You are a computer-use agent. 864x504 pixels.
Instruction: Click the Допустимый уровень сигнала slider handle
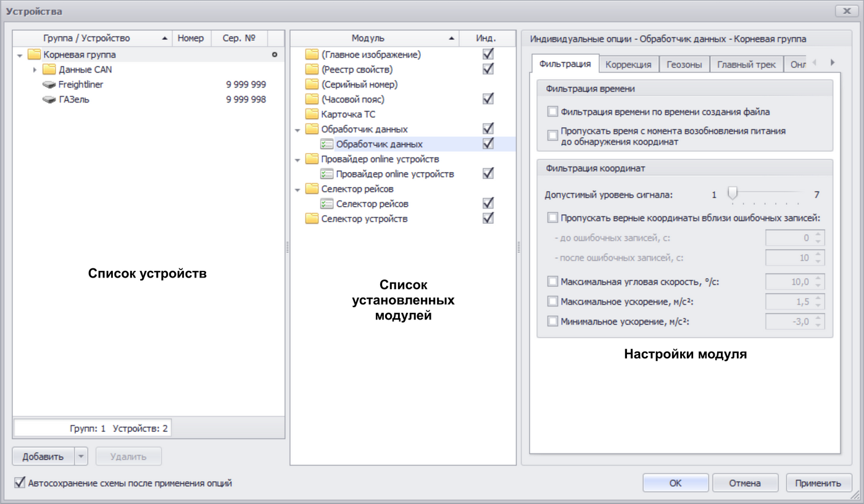coord(732,194)
